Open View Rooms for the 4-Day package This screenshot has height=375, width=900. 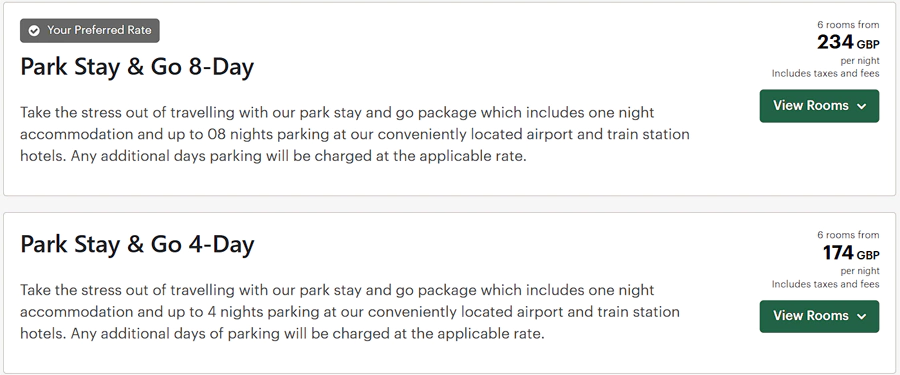(819, 316)
